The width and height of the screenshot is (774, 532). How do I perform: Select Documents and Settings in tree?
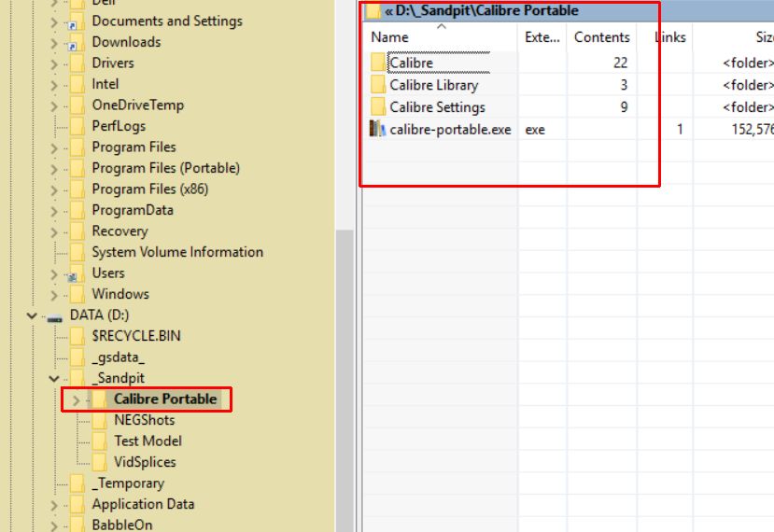167,21
